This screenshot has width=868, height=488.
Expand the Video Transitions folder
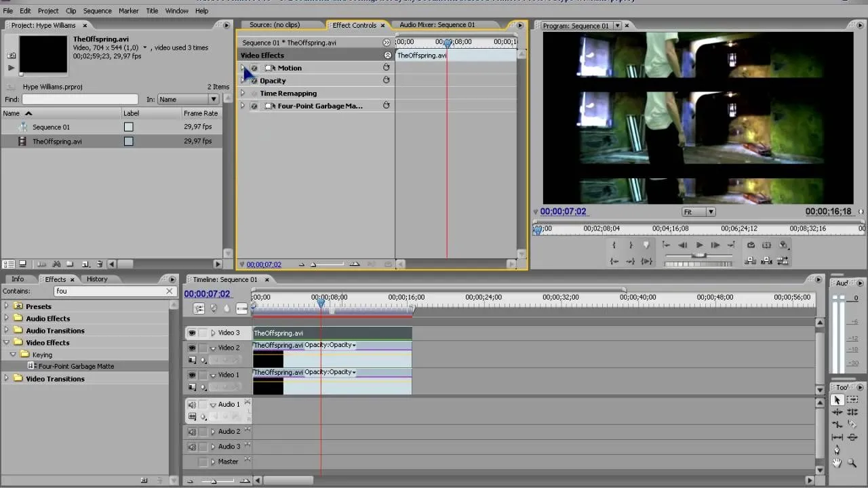tap(7, 379)
